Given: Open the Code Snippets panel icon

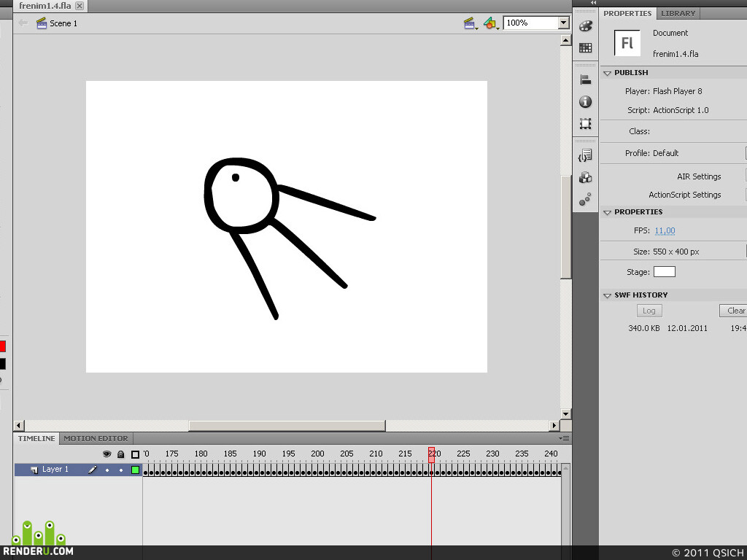Looking at the screenshot, I should point(586,155).
